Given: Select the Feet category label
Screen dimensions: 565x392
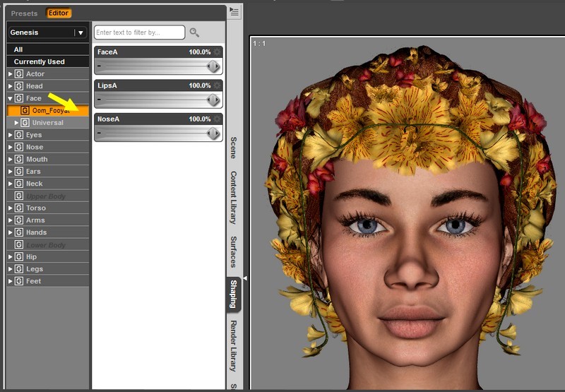Looking at the screenshot, I should pos(33,281).
